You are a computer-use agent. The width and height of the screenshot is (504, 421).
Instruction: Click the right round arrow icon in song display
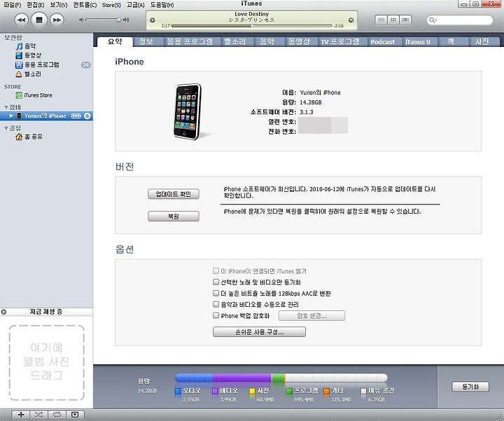(x=351, y=20)
